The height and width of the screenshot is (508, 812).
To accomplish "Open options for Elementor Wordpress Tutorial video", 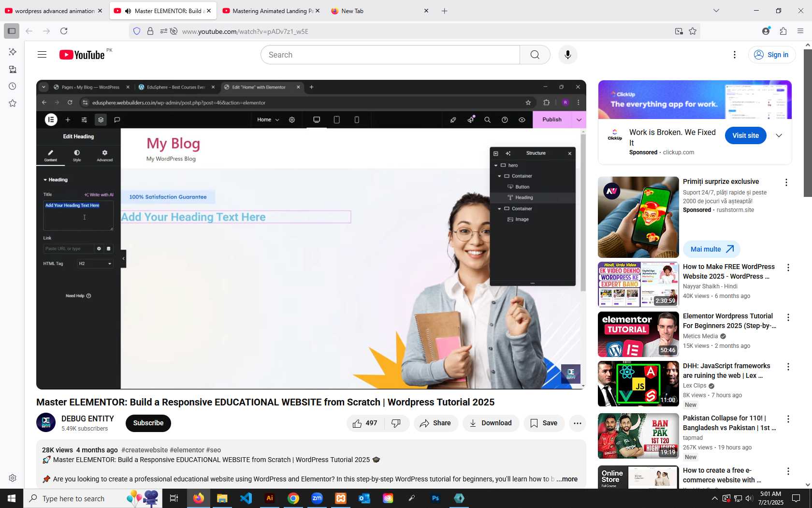I will point(788,317).
